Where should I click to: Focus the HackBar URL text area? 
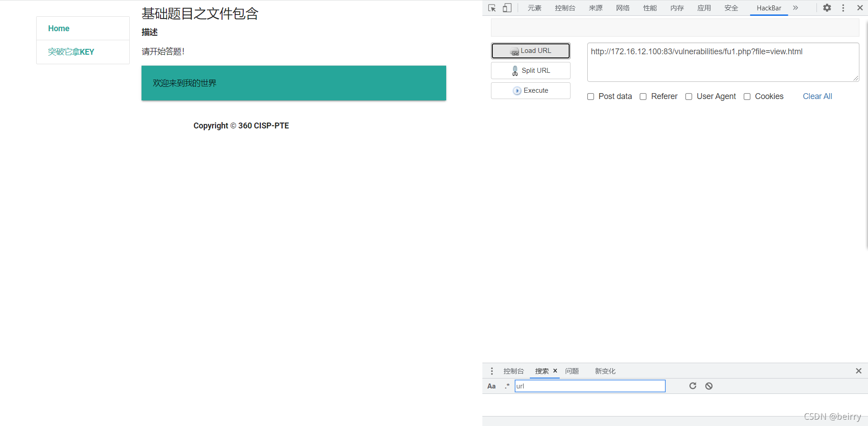click(x=723, y=62)
